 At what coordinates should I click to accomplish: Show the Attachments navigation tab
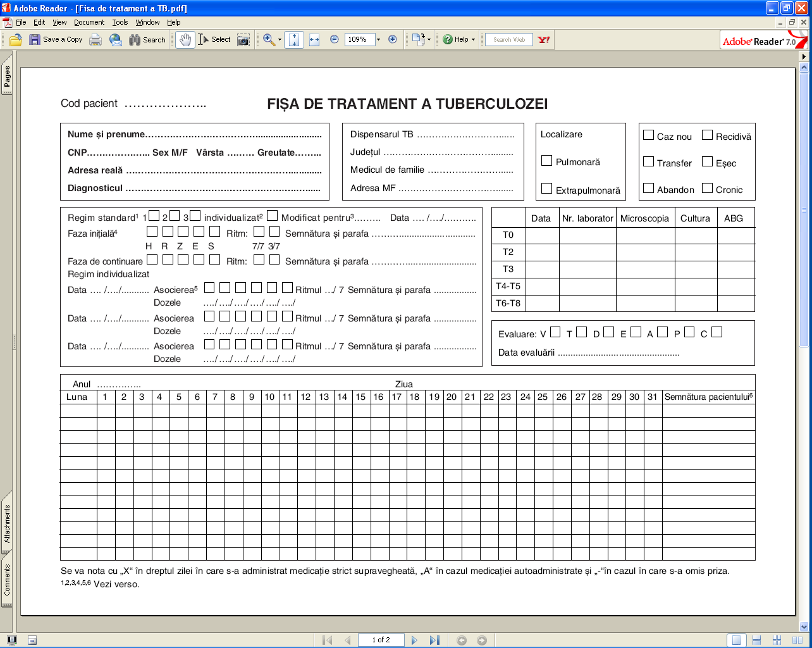click(7, 524)
